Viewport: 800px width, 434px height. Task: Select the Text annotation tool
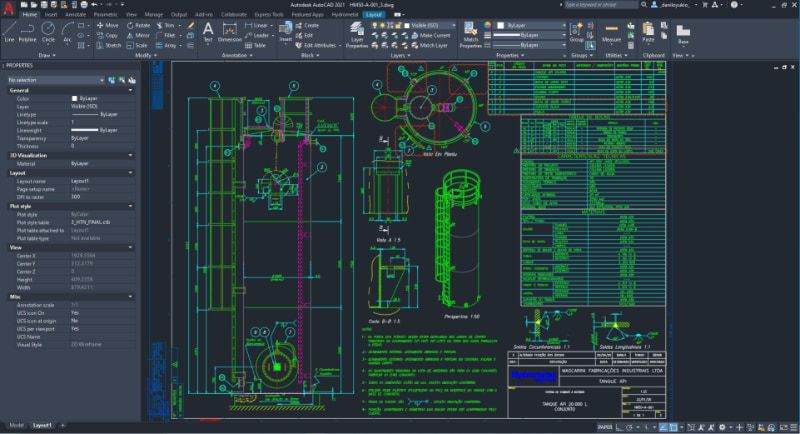pos(208,32)
